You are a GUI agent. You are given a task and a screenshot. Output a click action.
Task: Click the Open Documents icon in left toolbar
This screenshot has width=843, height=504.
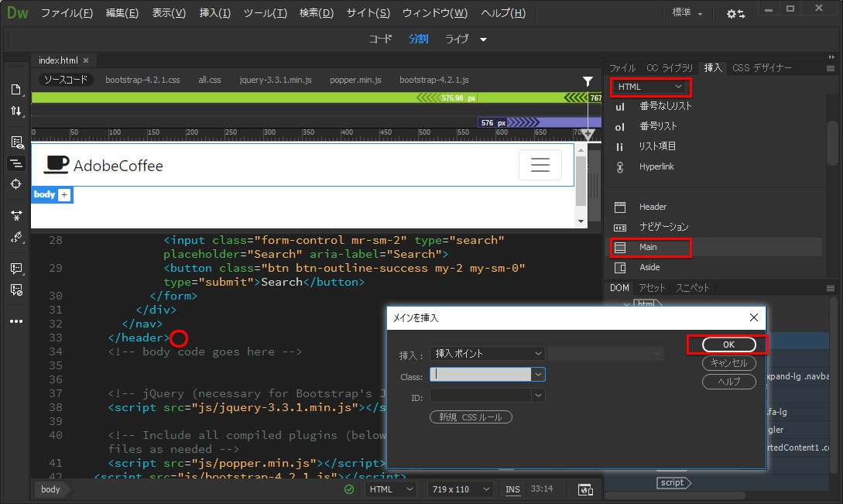tap(16, 89)
